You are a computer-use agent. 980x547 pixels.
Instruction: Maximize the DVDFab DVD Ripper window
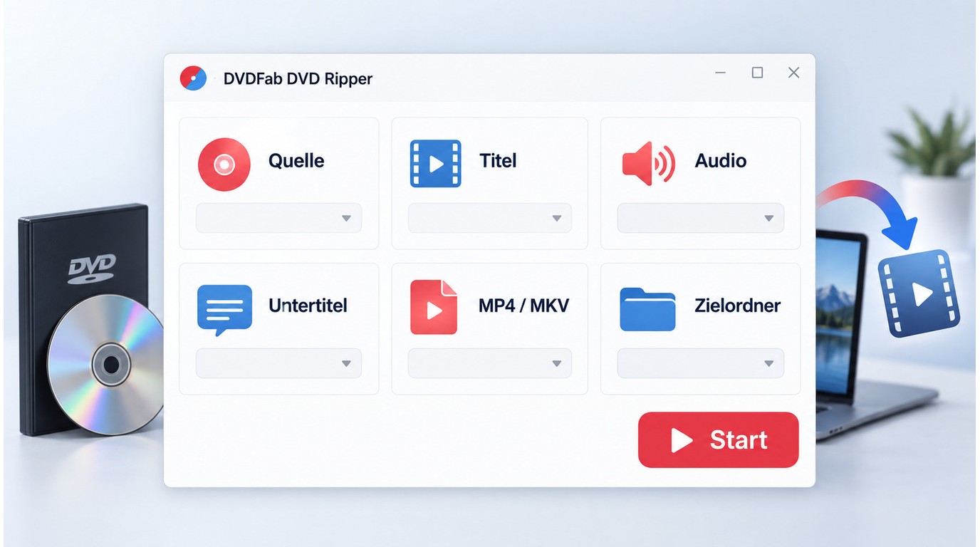(757, 73)
